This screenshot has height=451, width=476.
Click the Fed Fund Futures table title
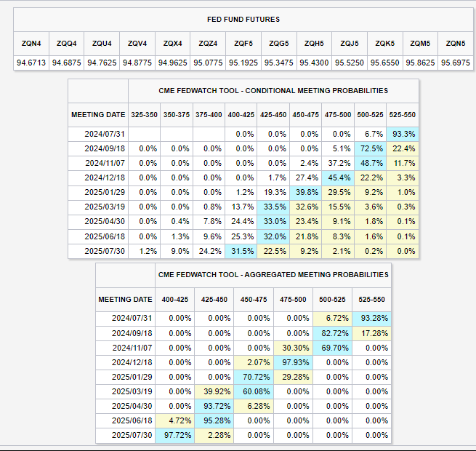243,19
